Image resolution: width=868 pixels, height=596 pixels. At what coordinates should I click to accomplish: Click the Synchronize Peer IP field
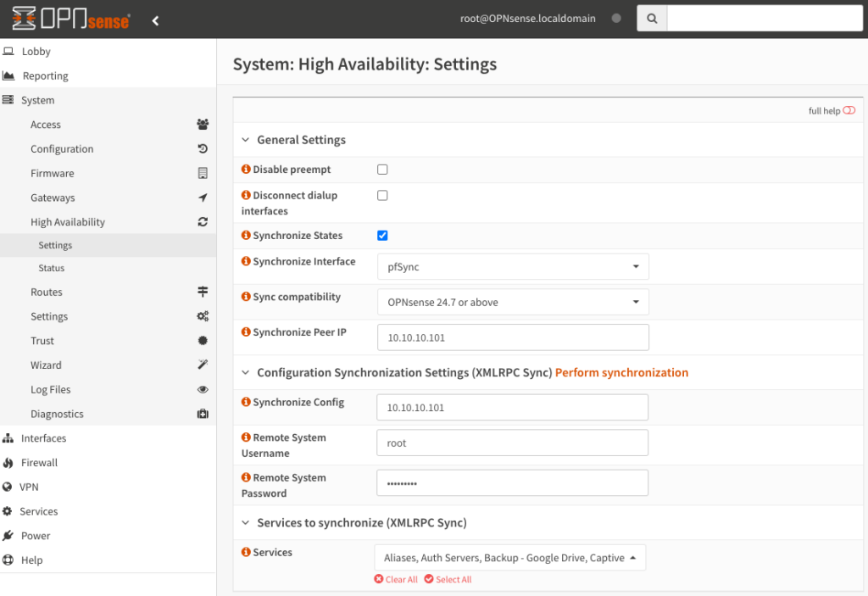coord(513,337)
